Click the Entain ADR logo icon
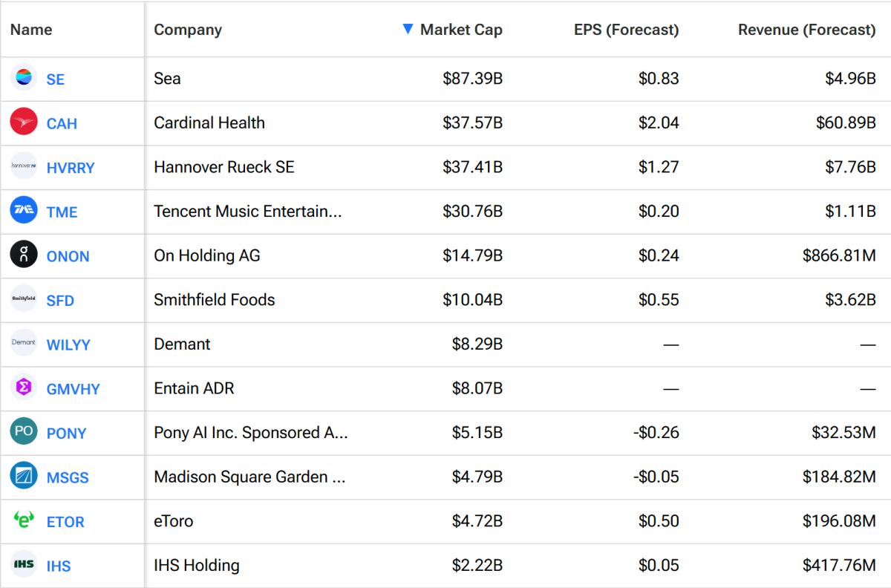The image size is (891, 588). tap(23, 388)
